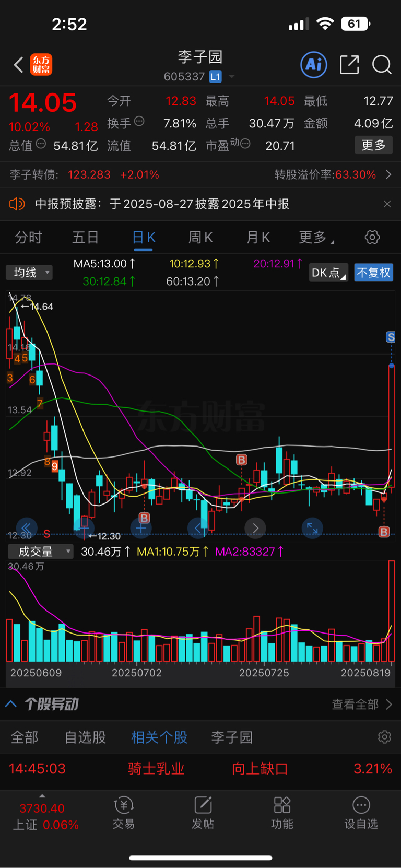Expand stock switcher arrow beside L1
Image resolution: width=401 pixels, height=868 pixels.
(x=231, y=77)
